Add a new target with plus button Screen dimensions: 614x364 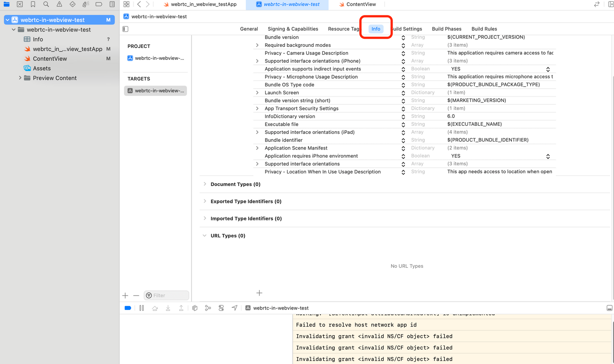pyautogui.click(x=125, y=295)
